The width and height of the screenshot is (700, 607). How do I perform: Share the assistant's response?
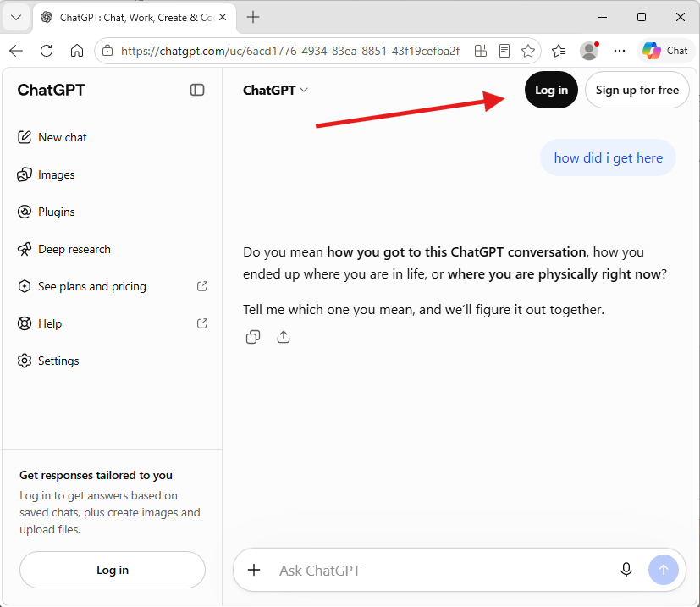(x=284, y=337)
